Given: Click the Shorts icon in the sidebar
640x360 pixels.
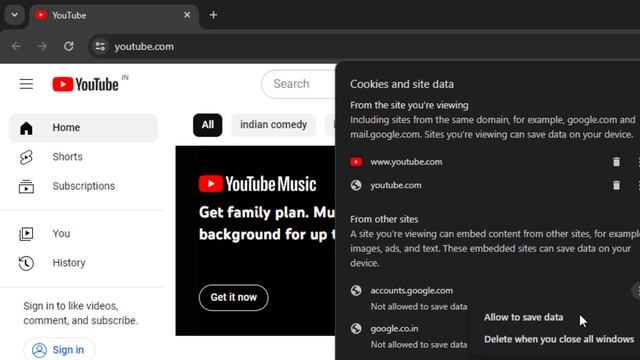Looking at the screenshot, I should coord(26,157).
